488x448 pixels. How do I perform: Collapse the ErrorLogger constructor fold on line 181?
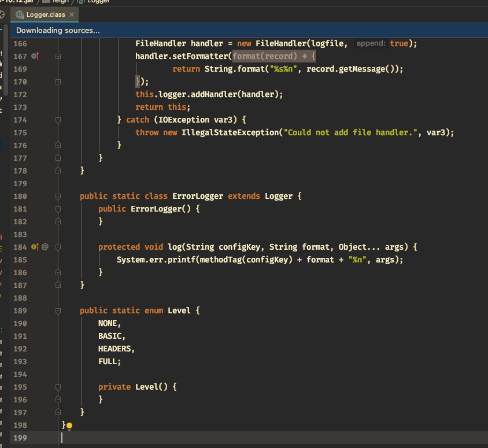pos(58,209)
